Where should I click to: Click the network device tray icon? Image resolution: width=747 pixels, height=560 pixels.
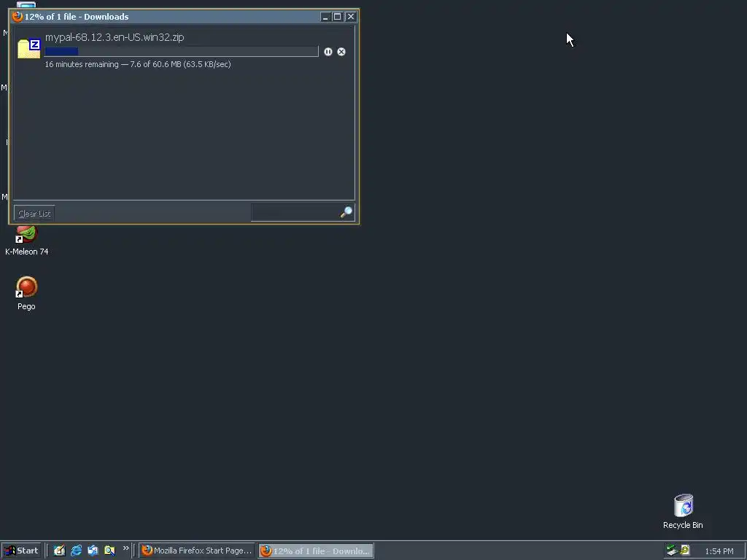[x=672, y=551]
